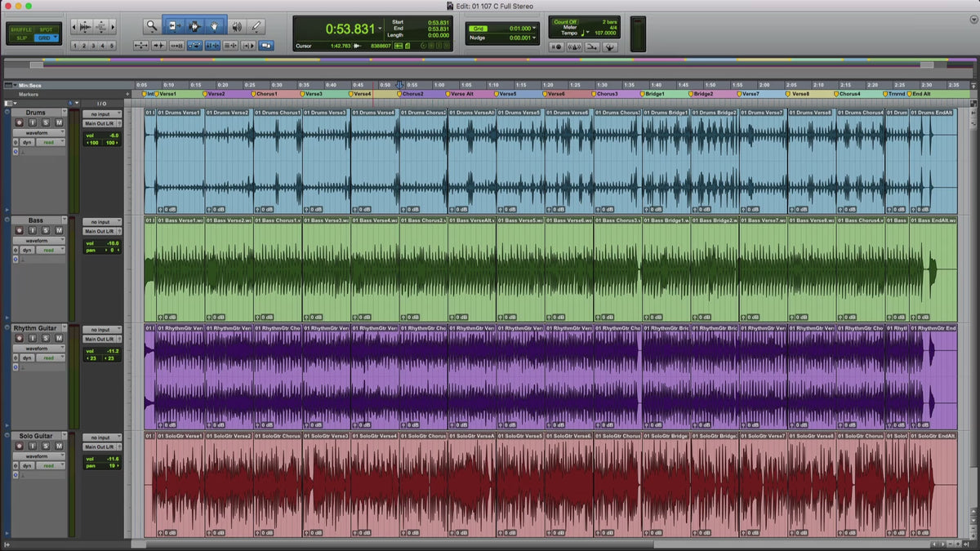980x551 pixels.
Task: Select the Grabber hand tool
Action: pos(216,26)
